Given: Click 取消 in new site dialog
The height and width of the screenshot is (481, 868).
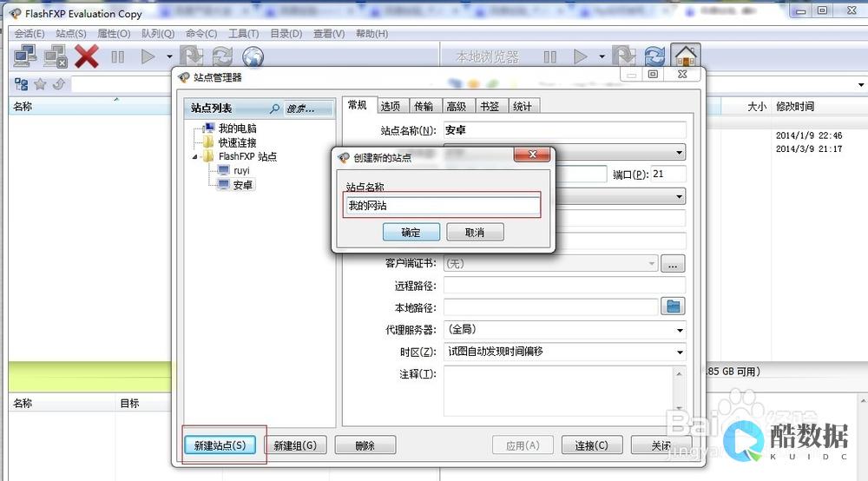Looking at the screenshot, I should pyautogui.click(x=475, y=233).
